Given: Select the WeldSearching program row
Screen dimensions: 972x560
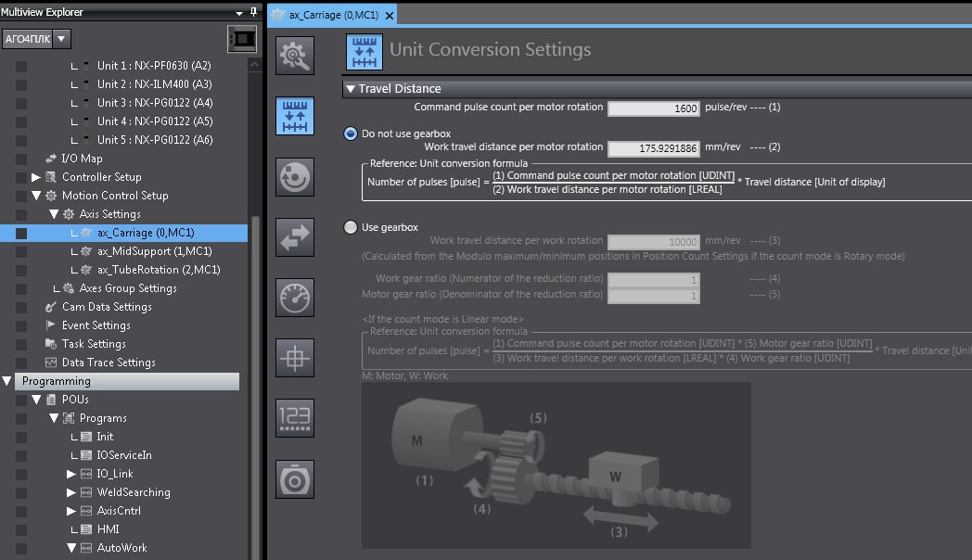Looking at the screenshot, I should tap(134, 492).
